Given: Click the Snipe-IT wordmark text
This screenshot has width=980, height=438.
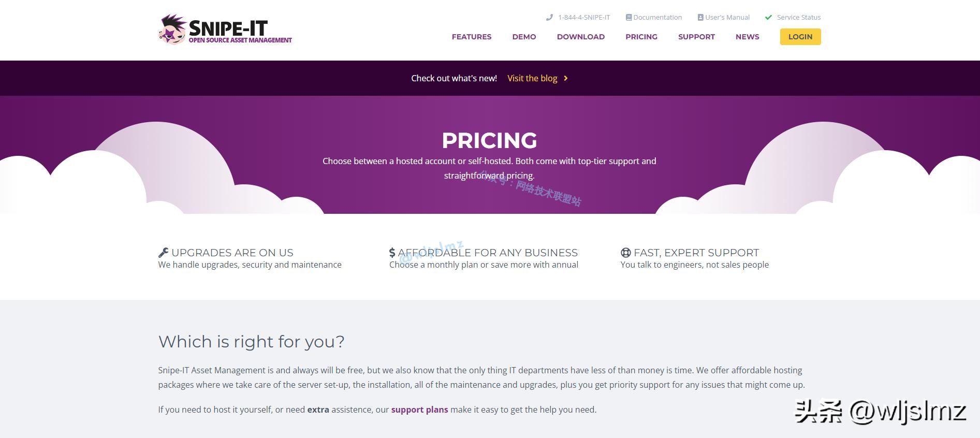Looking at the screenshot, I should (x=228, y=28).
